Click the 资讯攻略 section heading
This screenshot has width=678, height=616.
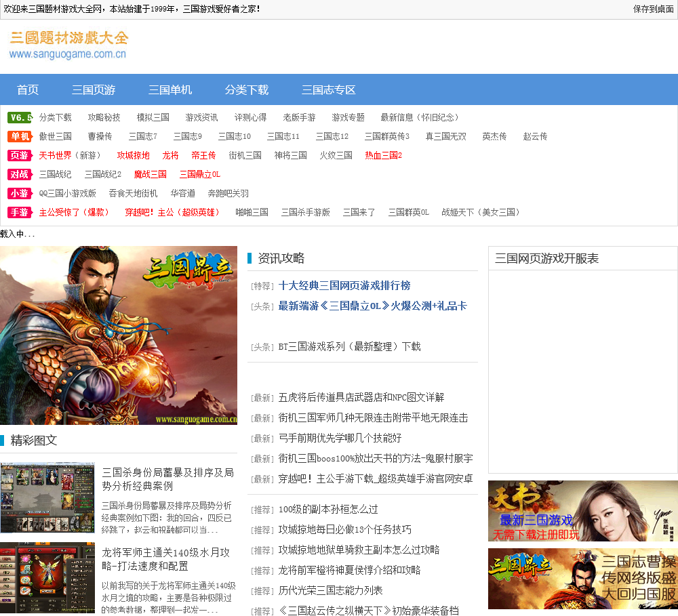281,258
